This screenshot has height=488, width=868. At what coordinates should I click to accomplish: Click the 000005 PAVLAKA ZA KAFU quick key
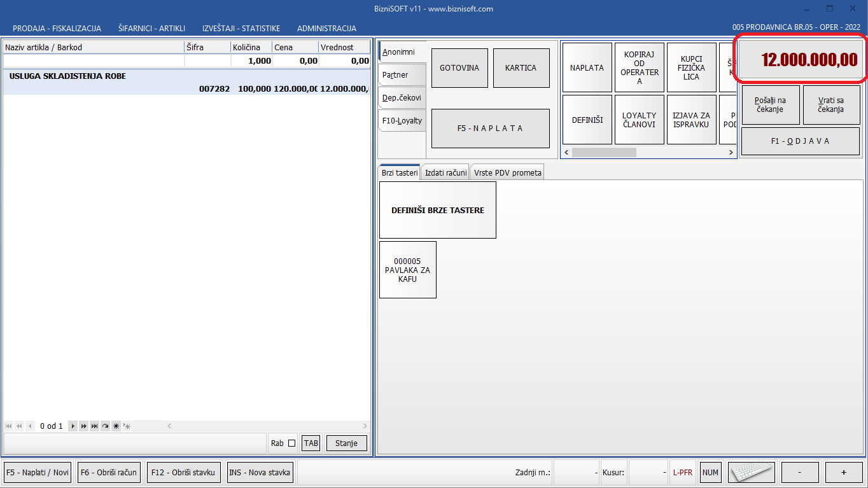point(407,270)
